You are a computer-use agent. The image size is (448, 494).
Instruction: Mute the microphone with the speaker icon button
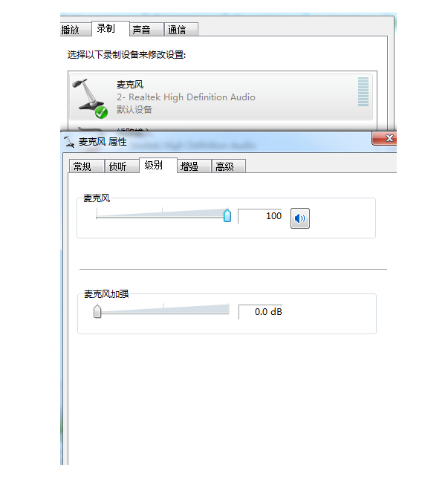299,218
